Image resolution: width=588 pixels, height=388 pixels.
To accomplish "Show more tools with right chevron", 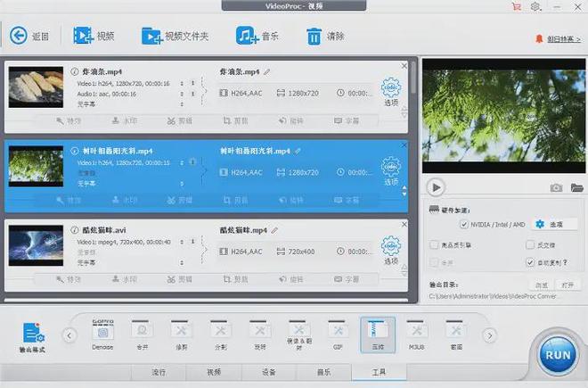I will pos(490,335).
